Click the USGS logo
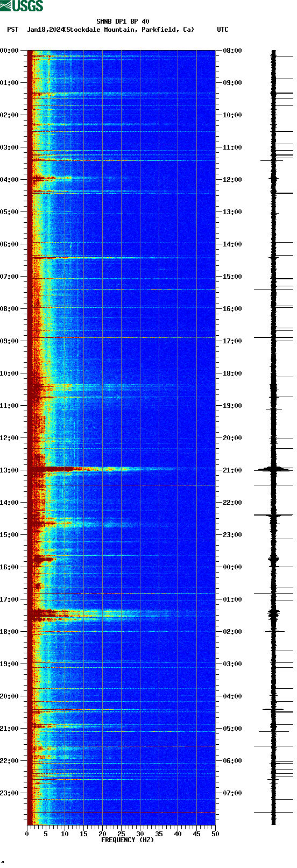Image resolution: width=297 pixels, height=868 pixels. [22, 6]
